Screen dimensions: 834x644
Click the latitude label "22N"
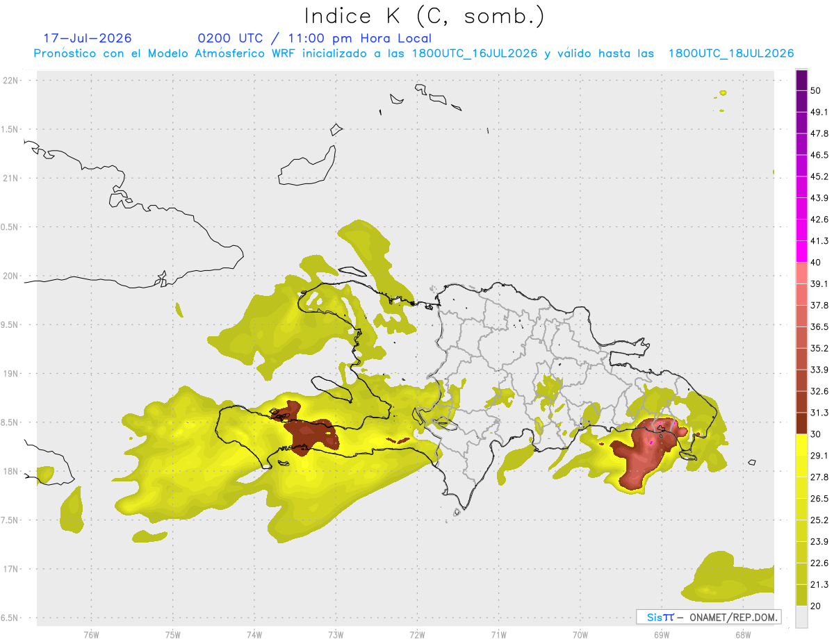coord(12,81)
